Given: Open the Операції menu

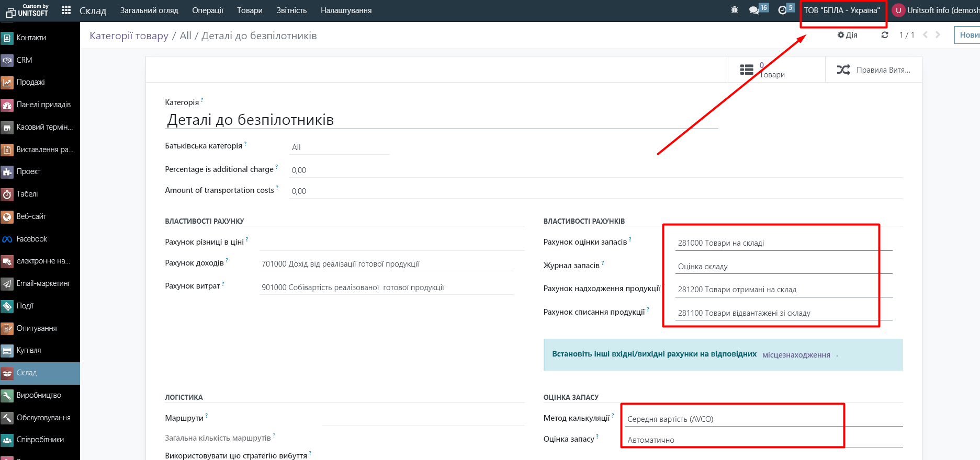Looking at the screenshot, I should tap(207, 10).
